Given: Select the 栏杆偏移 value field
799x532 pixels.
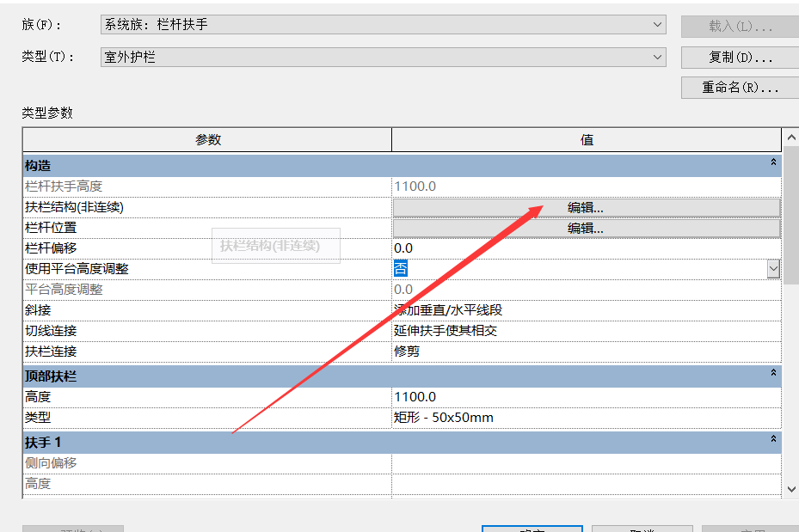Looking at the screenshot, I should 586,248.
